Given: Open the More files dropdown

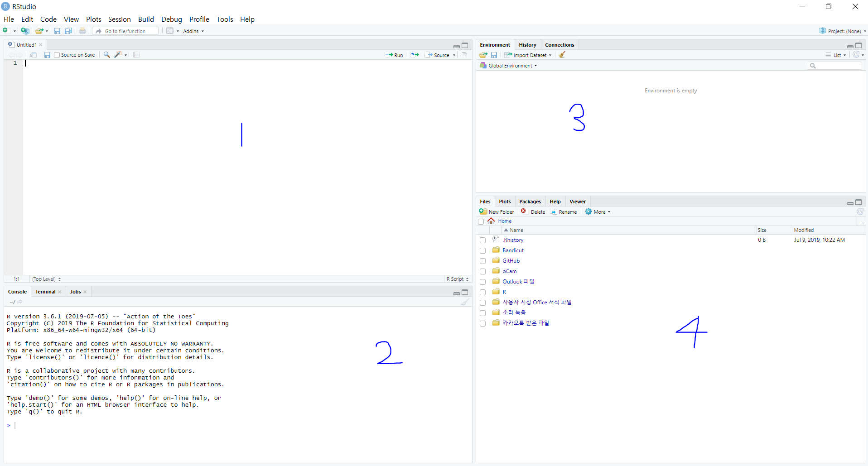Looking at the screenshot, I should [x=598, y=212].
